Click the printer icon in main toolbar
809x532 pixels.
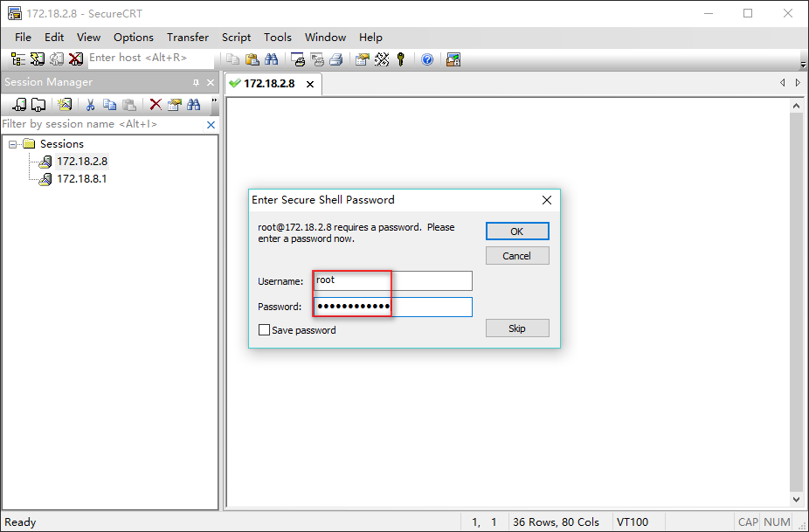335,59
